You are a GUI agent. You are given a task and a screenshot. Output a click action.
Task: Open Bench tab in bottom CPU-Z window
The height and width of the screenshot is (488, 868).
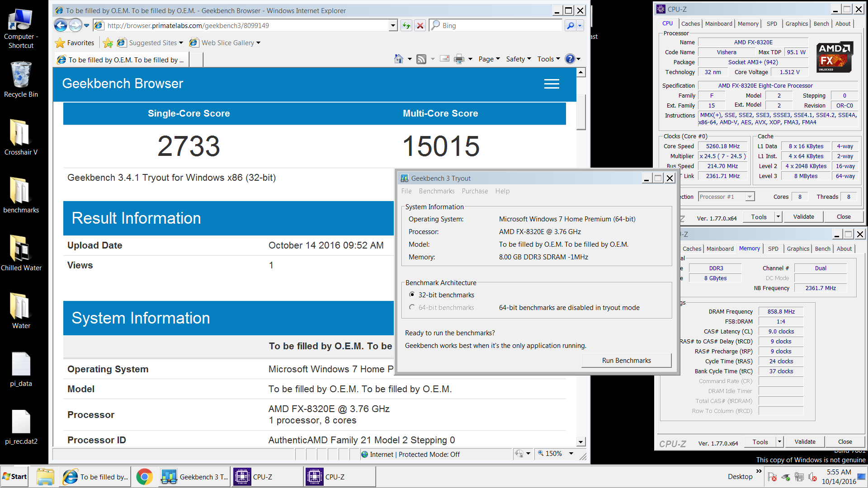(x=823, y=249)
